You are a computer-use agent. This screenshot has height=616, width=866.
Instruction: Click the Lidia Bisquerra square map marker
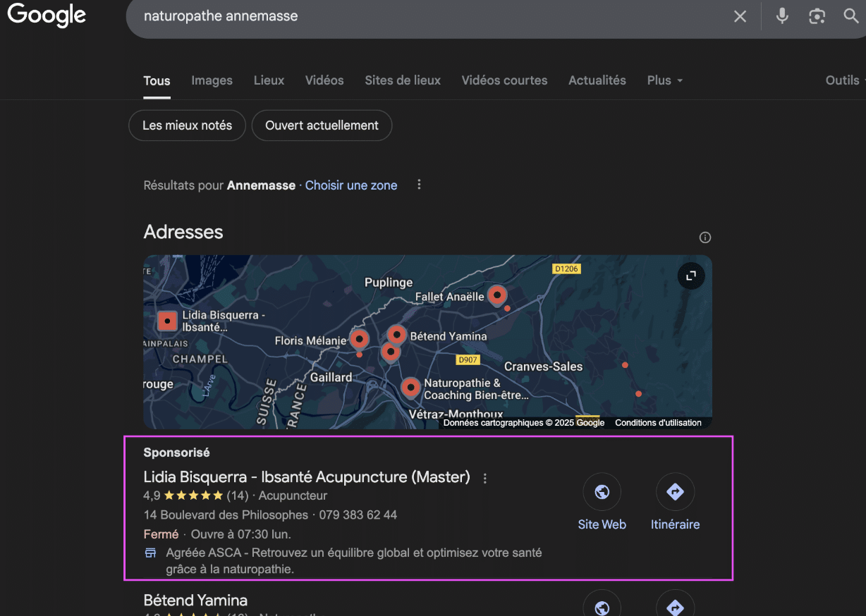pyautogui.click(x=167, y=321)
